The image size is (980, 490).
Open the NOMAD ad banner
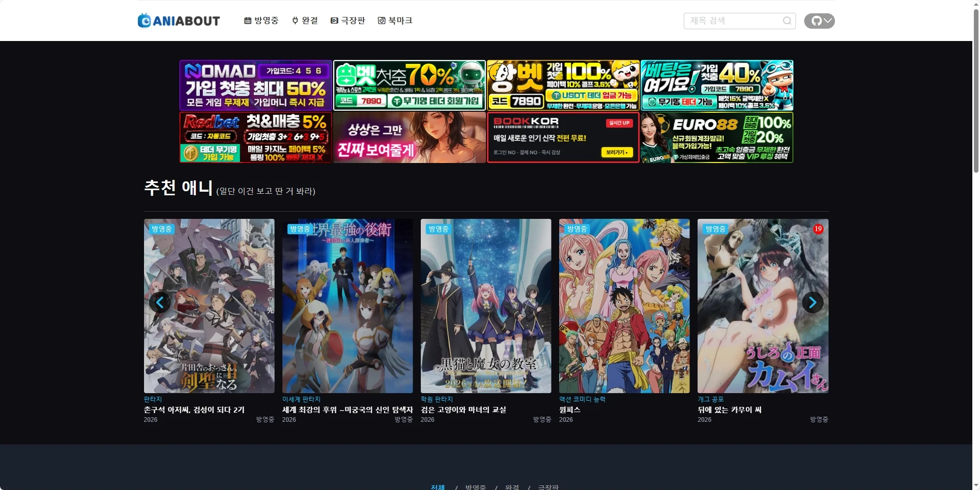click(256, 85)
